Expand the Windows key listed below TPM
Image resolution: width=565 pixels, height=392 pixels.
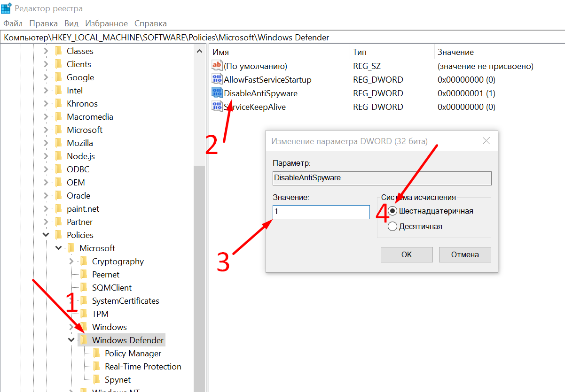coord(71,327)
